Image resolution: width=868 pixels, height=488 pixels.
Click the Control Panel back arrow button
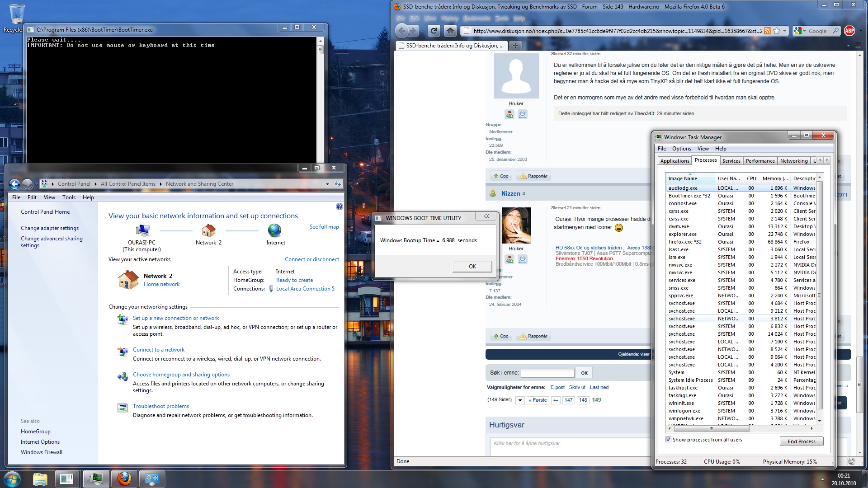coord(14,184)
